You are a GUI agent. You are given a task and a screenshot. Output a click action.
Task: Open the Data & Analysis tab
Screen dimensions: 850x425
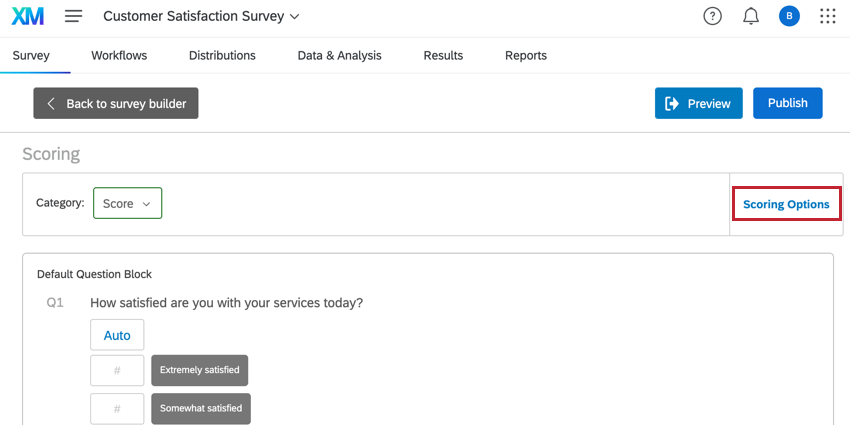point(339,56)
